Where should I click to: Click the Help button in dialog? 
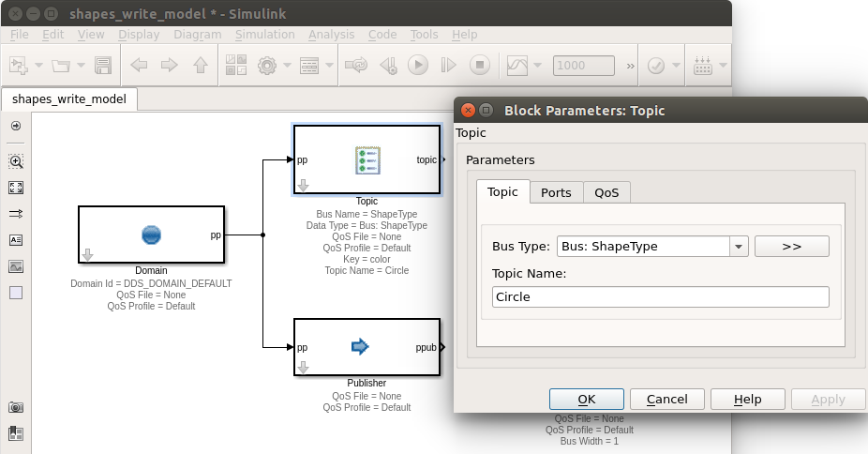[748, 400]
